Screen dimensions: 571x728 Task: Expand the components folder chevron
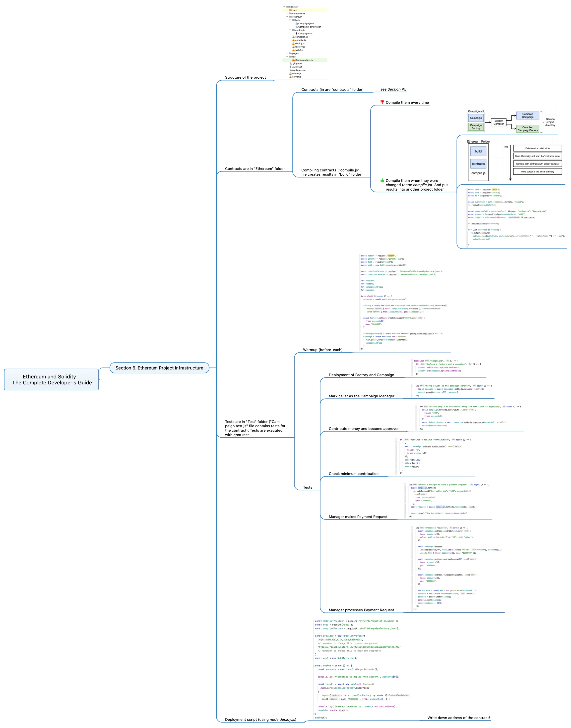(x=287, y=13)
